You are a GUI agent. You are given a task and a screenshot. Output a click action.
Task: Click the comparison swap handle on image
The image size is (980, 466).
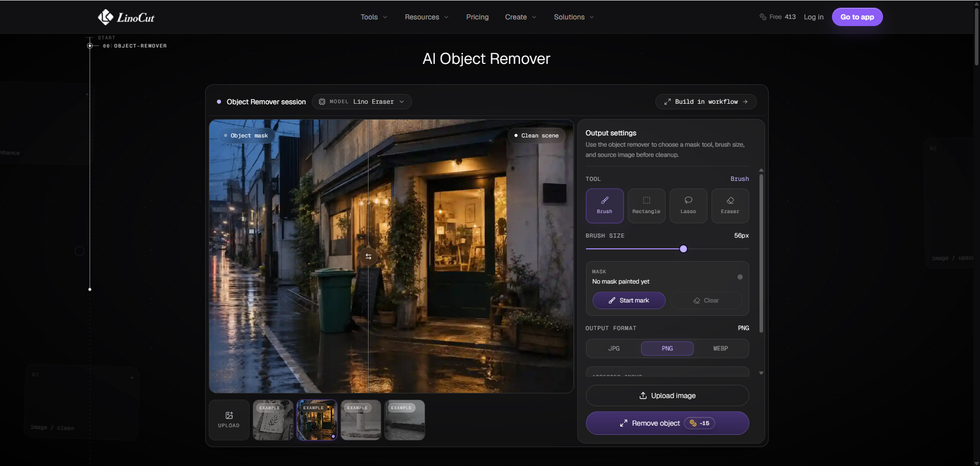pos(368,257)
